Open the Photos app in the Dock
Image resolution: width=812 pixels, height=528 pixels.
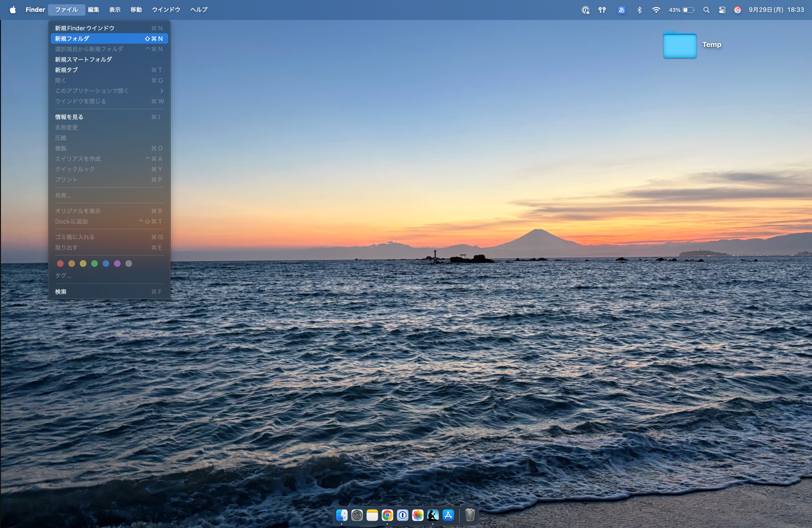(418, 515)
